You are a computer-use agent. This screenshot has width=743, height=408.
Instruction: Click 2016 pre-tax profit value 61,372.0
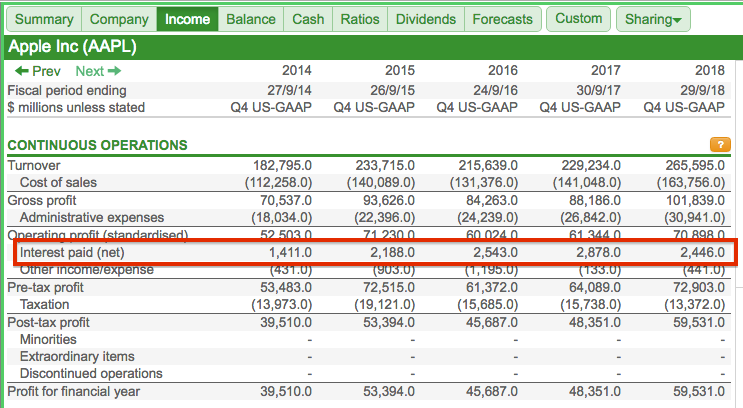click(x=492, y=288)
